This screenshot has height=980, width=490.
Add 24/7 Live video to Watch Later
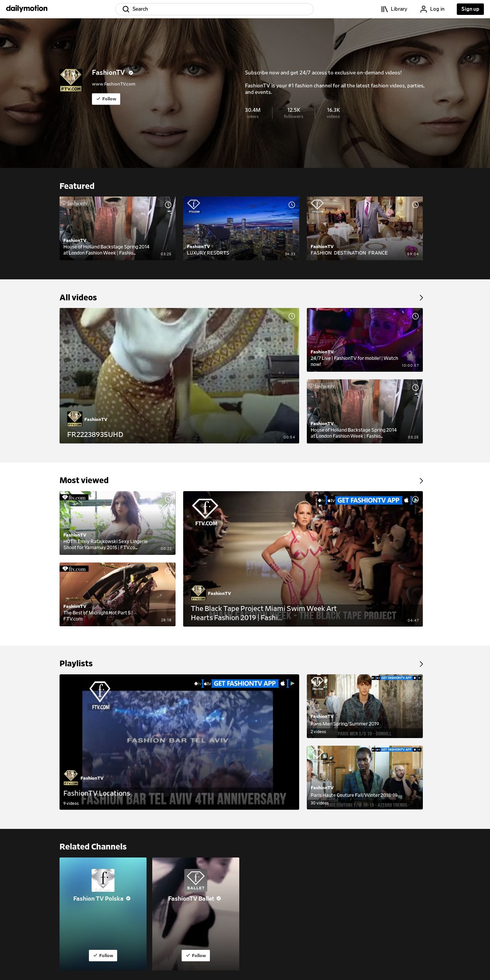(415, 316)
